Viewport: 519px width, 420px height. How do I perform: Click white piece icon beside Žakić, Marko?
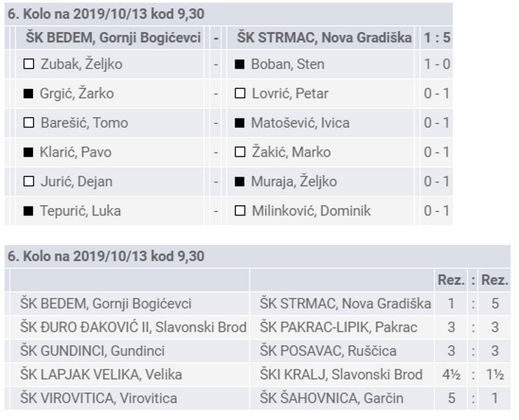click(240, 153)
